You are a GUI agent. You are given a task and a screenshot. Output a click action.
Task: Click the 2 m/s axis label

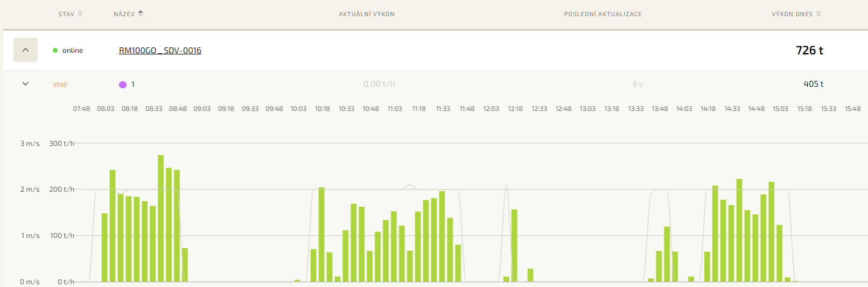pos(30,190)
